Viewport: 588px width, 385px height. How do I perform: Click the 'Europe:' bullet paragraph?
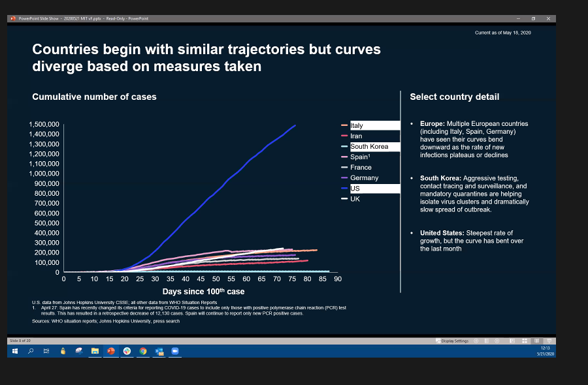474,140
